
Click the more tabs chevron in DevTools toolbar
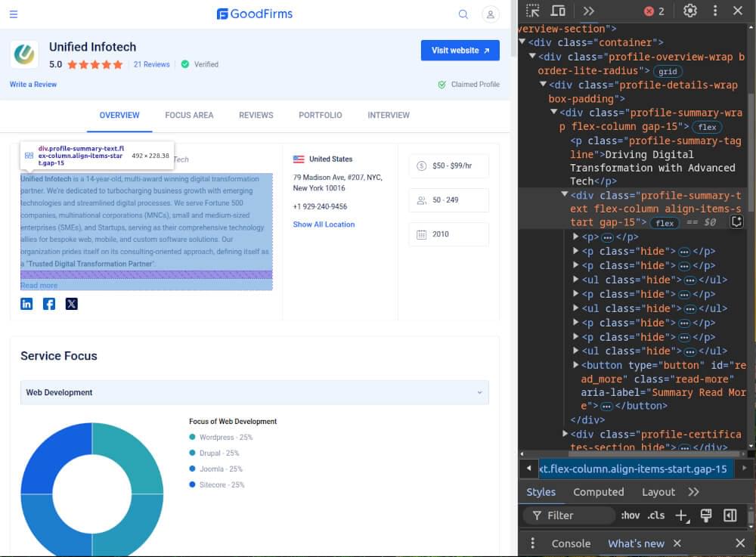(x=589, y=11)
